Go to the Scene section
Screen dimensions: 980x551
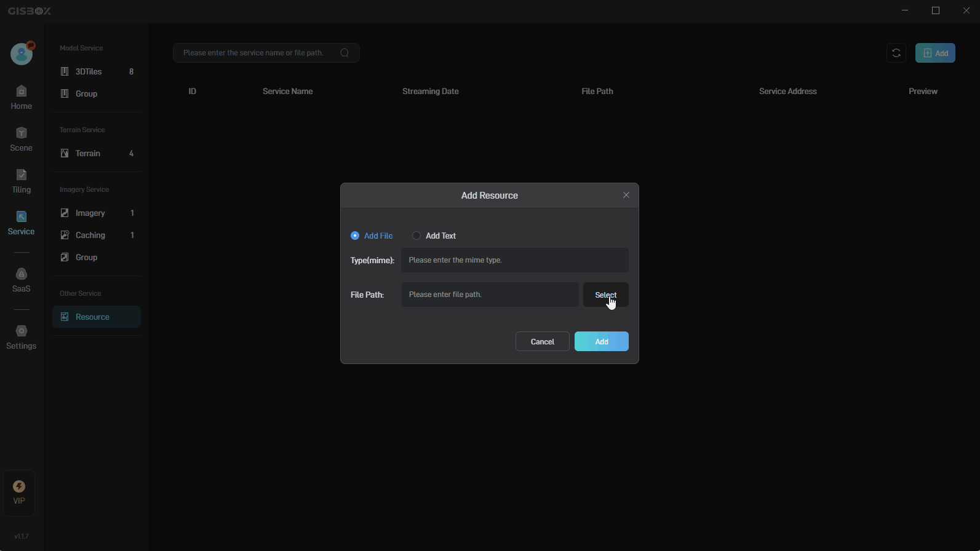click(21, 140)
